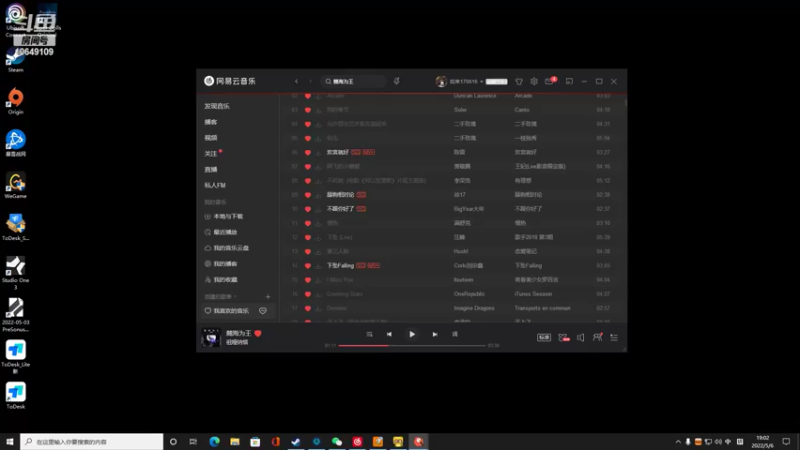Open the listen-to-identify song microphone icon
The width and height of the screenshot is (800, 450).
coord(396,81)
